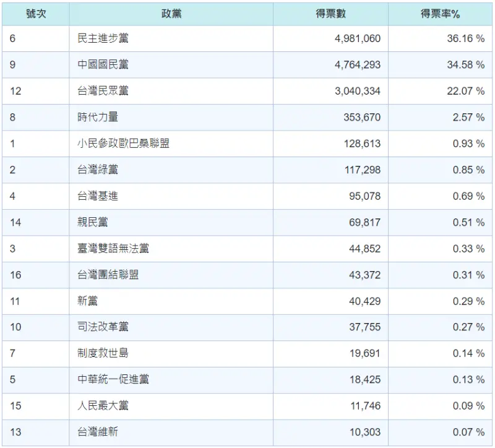Click the vote count 40,429
This screenshot has width=495, height=448.
coord(365,301)
